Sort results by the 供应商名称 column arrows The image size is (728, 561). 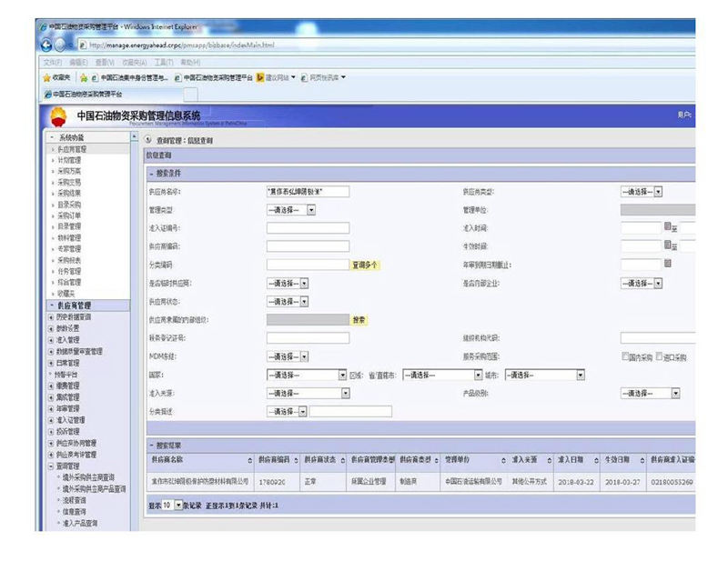[x=249, y=460]
